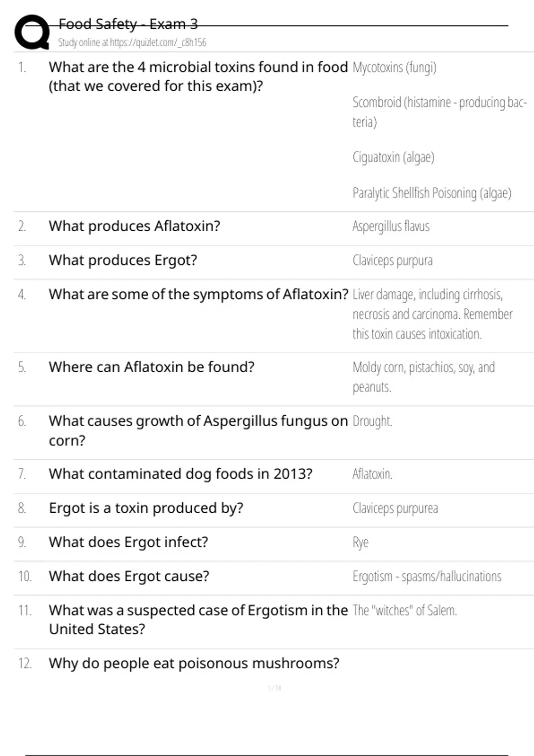Click the Liver damage symptoms answer
Image resolution: width=534 pixels, height=756 pixels.
click(x=433, y=314)
